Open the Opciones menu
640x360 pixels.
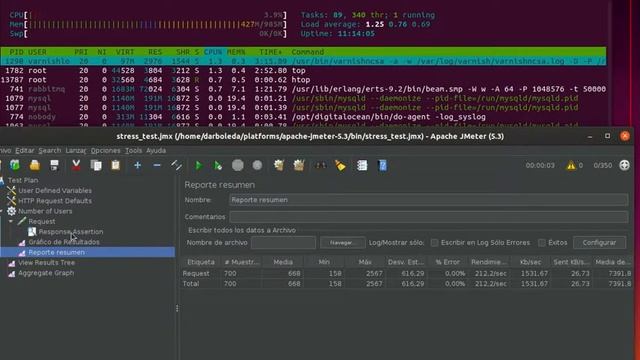pyautogui.click(x=105, y=151)
